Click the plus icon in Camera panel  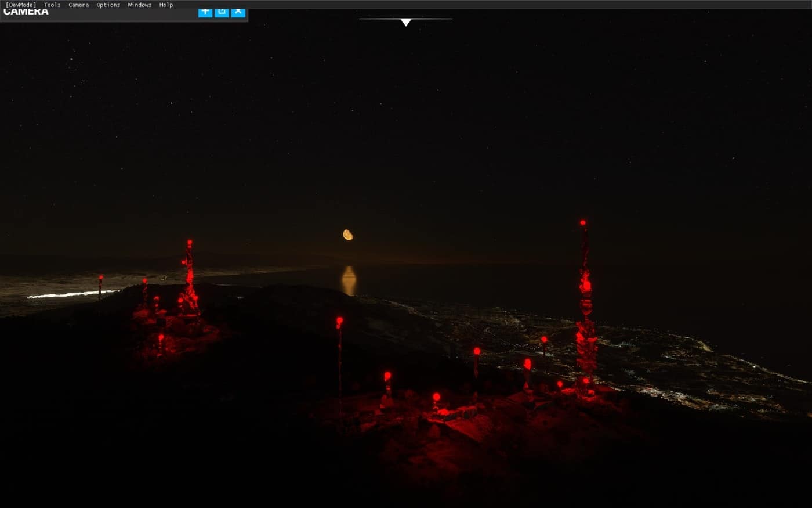(x=205, y=12)
